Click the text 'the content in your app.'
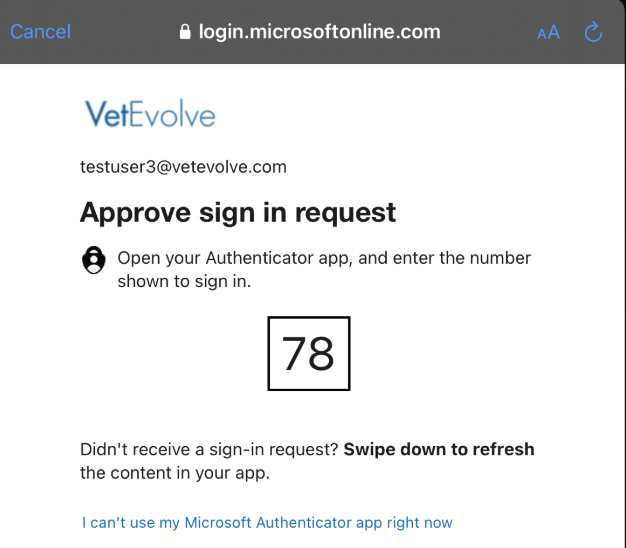 pyautogui.click(x=175, y=473)
